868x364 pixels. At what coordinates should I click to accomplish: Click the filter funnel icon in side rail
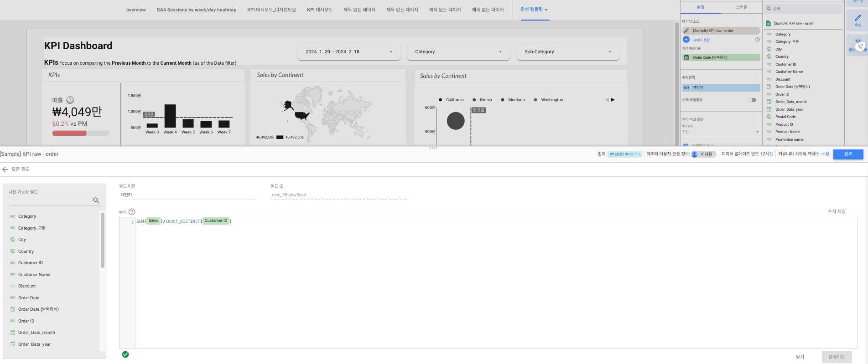858,42
